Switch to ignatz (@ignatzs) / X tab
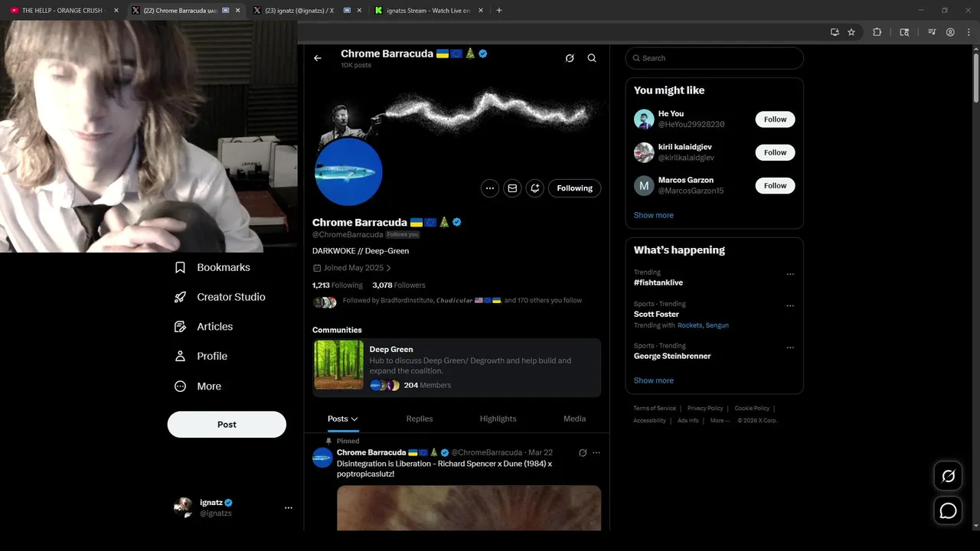 click(308, 11)
